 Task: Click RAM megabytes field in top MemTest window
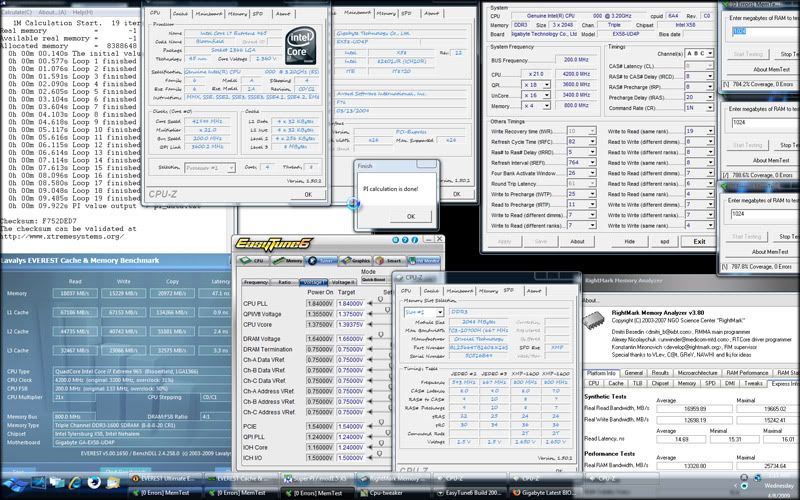(765, 31)
